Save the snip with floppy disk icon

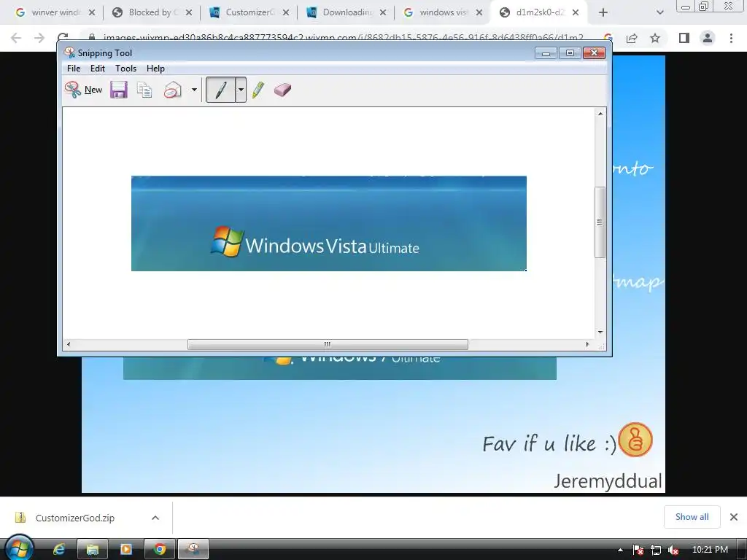[x=119, y=90]
